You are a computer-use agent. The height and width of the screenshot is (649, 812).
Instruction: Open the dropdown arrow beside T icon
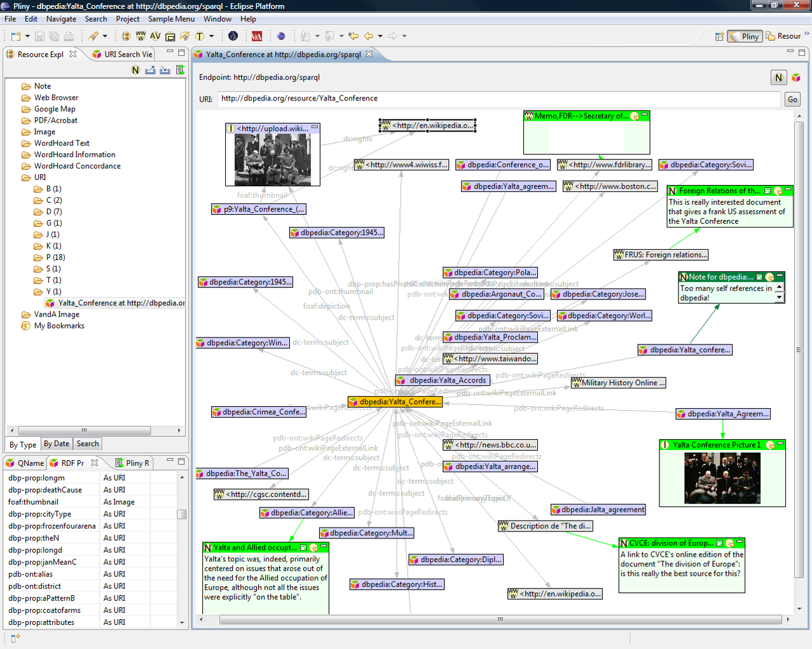212,36
